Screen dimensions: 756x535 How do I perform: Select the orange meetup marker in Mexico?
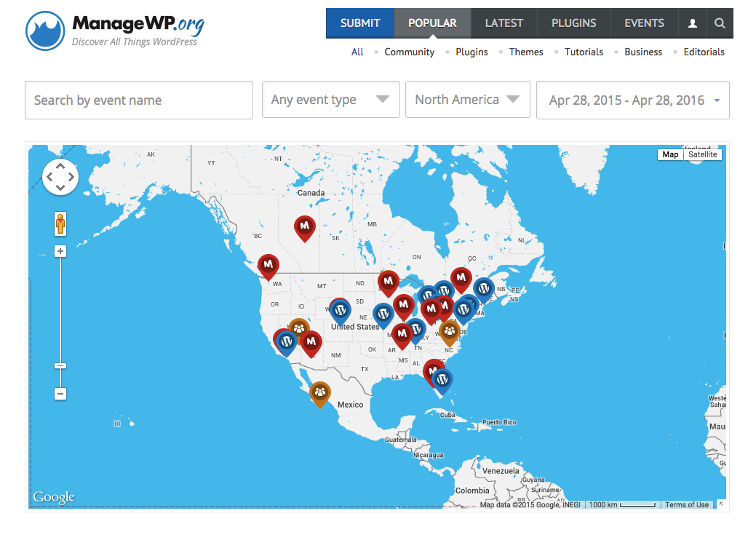pyautogui.click(x=319, y=392)
